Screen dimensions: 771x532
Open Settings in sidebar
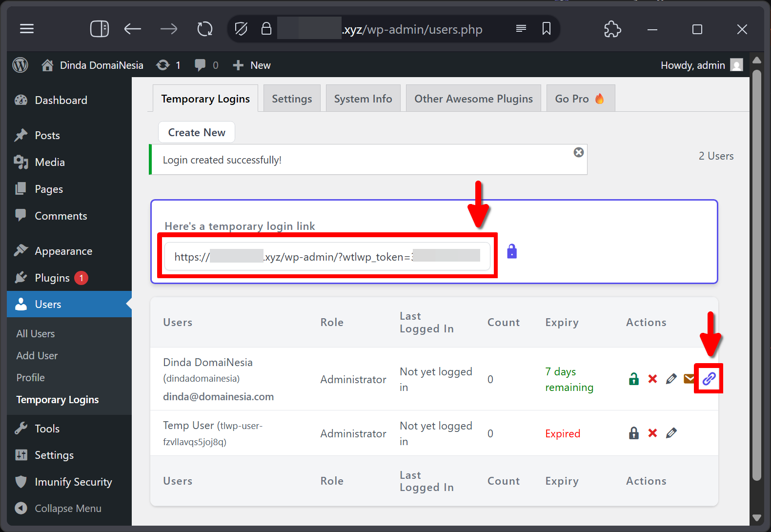(x=69, y=455)
